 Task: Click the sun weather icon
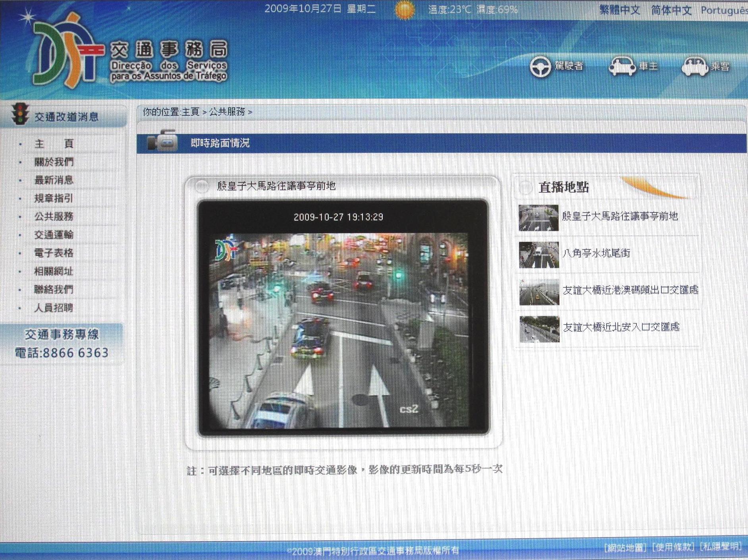pos(405,10)
